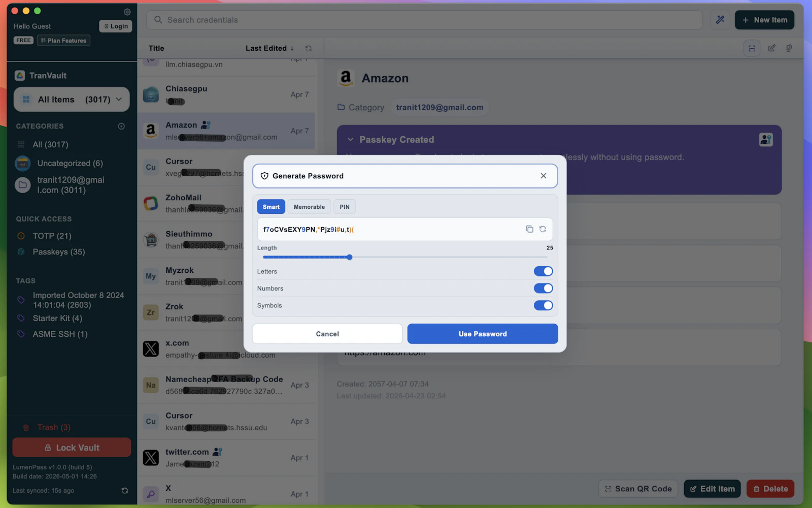Click the Amazon logo in the detail header

pos(346,78)
